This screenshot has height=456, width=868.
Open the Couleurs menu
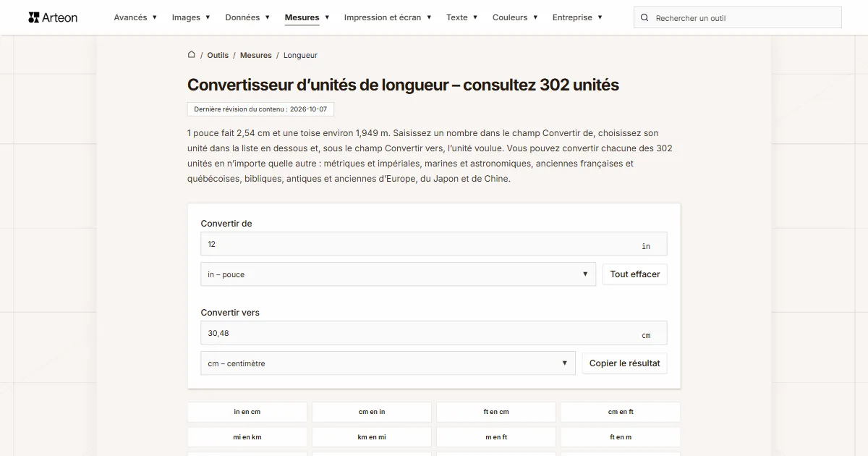[x=515, y=17]
